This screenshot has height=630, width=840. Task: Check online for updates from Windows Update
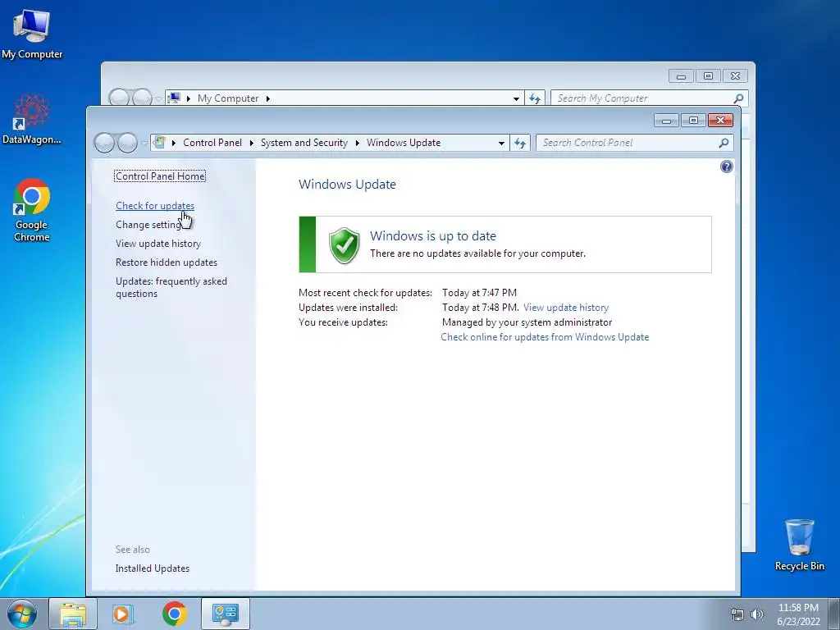pos(545,337)
